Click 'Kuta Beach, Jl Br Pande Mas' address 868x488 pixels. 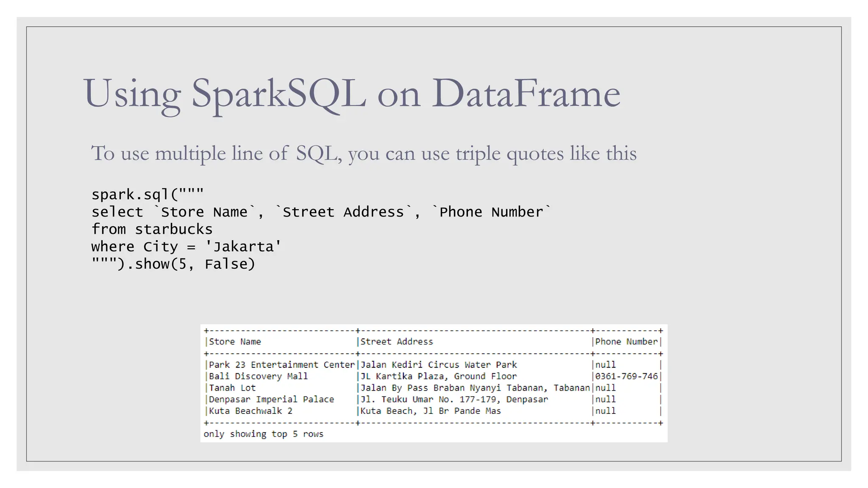431,411
